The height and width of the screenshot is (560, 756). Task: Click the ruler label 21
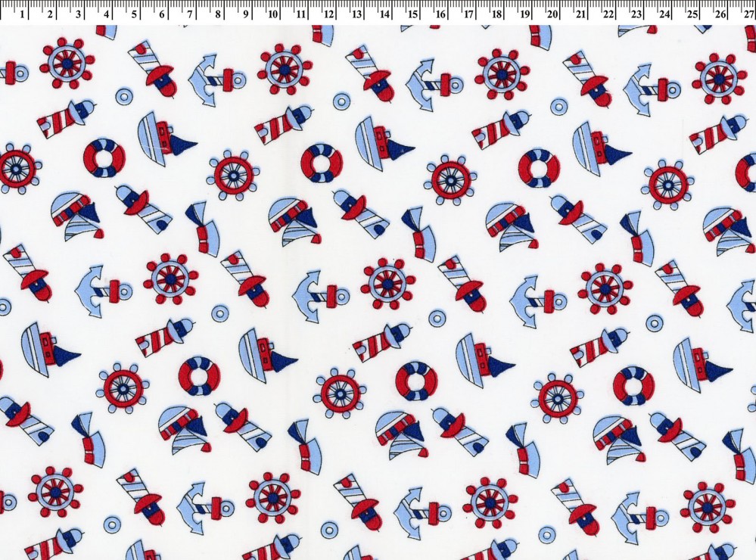click(580, 14)
